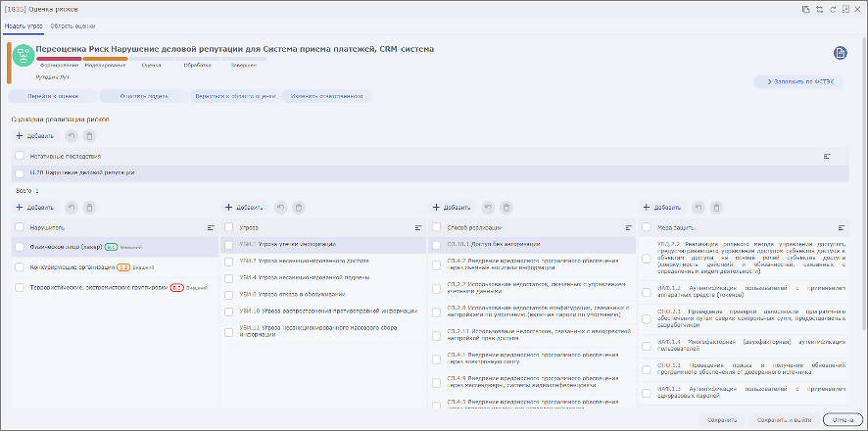
Task: Switch to the Область оценки tab
Action: (x=72, y=24)
